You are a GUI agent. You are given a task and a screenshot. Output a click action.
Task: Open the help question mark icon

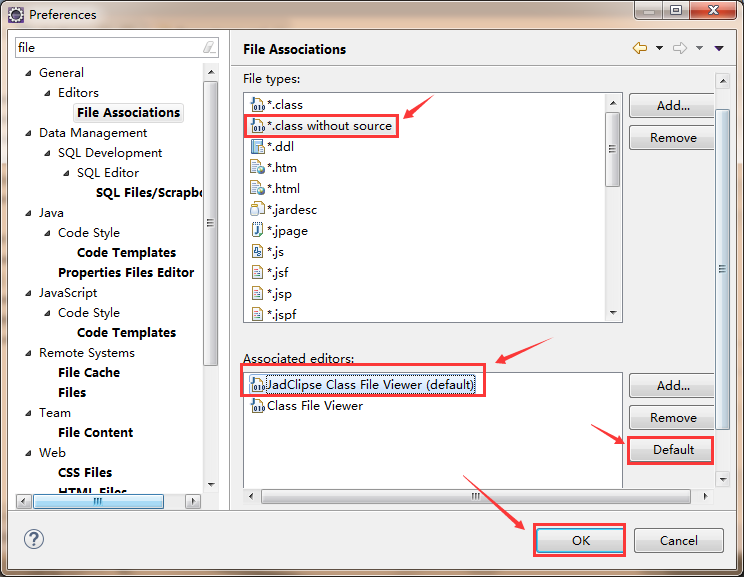(x=34, y=539)
